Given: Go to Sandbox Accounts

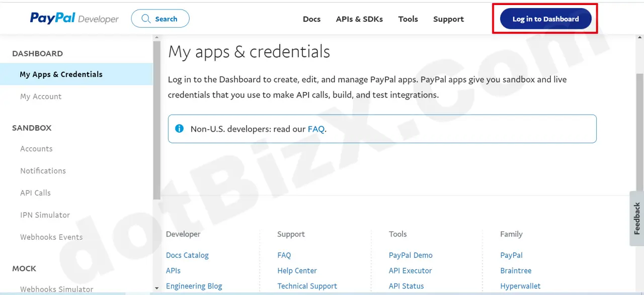Looking at the screenshot, I should point(36,149).
